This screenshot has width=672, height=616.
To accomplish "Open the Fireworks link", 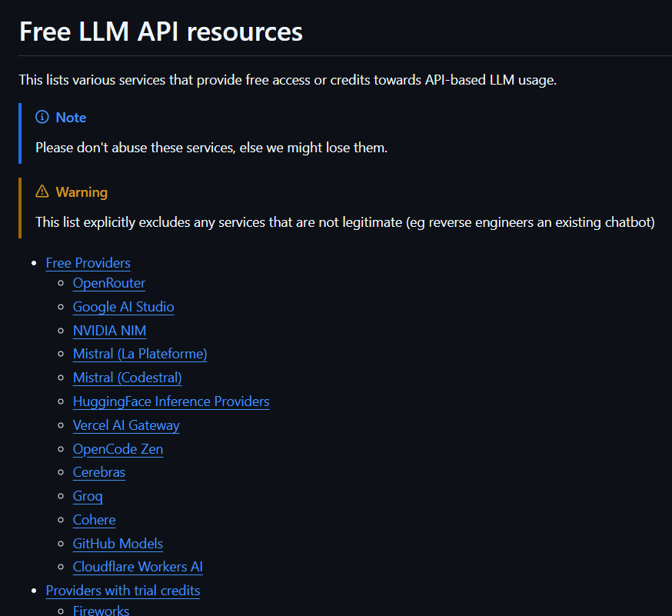I will coord(101,611).
